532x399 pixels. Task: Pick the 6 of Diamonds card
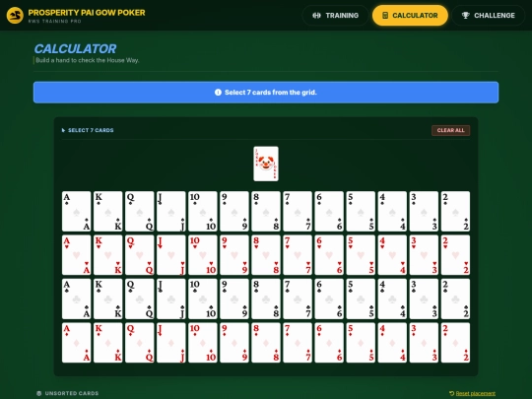[x=329, y=343]
